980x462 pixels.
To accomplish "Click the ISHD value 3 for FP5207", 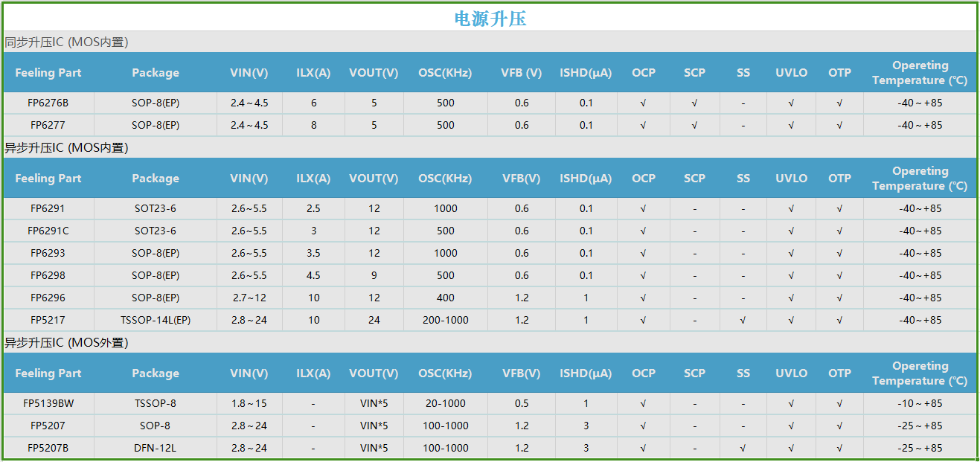I will coord(586,426).
